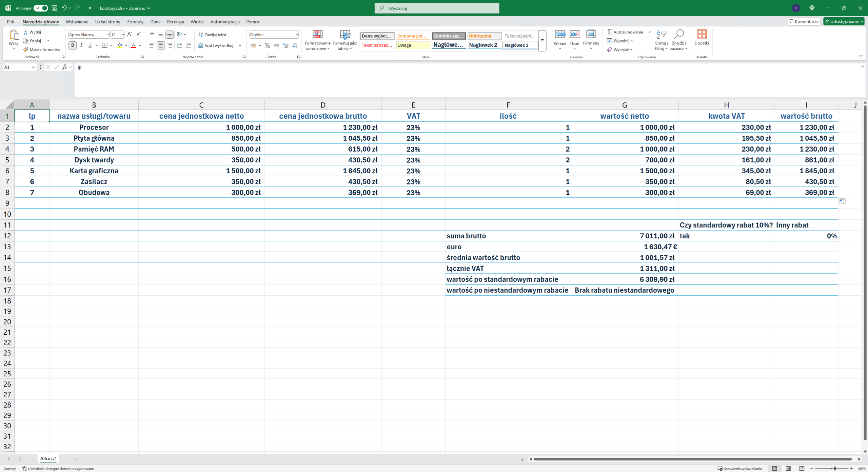This screenshot has width=868, height=472.
Task: Click the increase decimal places icon
Action: [286, 45]
